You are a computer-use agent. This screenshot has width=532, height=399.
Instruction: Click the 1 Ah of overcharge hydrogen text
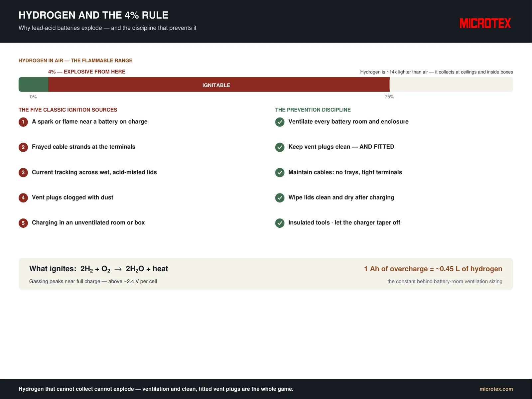pyautogui.click(x=433, y=269)
